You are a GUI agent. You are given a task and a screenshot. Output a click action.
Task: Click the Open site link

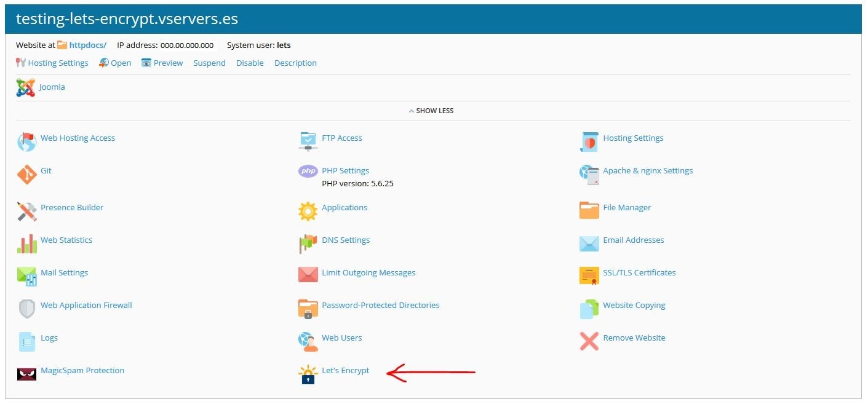click(x=121, y=63)
